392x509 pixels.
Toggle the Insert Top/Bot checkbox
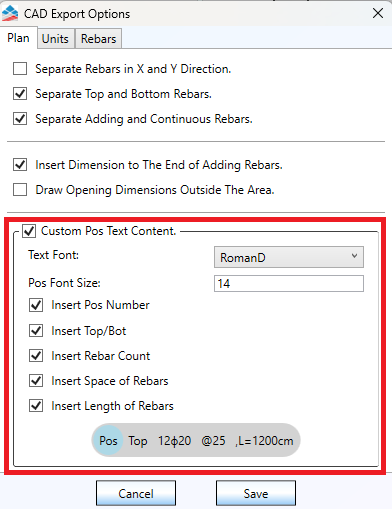(36, 331)
